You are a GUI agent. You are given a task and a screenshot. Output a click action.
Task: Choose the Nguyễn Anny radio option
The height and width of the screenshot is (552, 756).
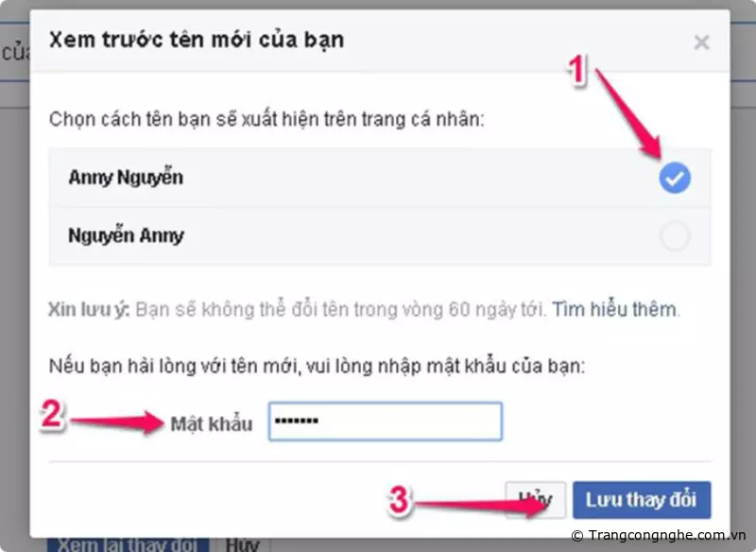click(x=675, y=235)
